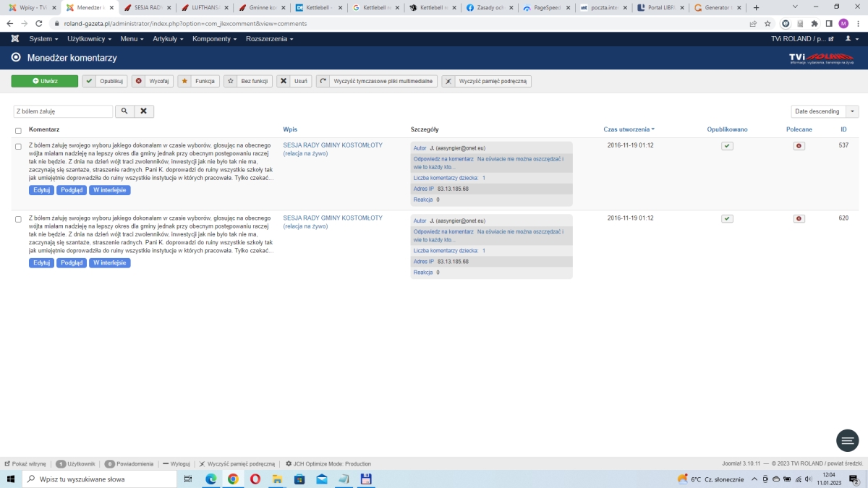Image resolution: width=868 pixels, height=488 pixels.
Task: Open the Artykuły menu
Action: pos(168,38)
